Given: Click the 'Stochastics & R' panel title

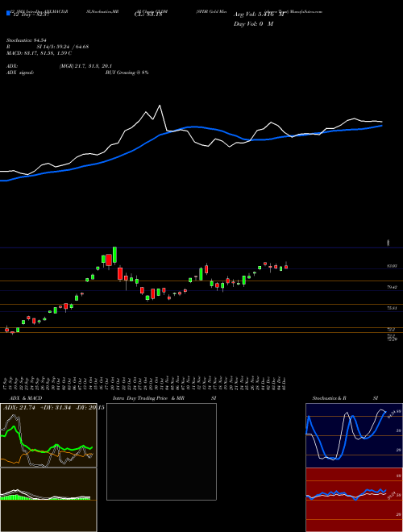Looking at the screenshot, I should [330, 398].
